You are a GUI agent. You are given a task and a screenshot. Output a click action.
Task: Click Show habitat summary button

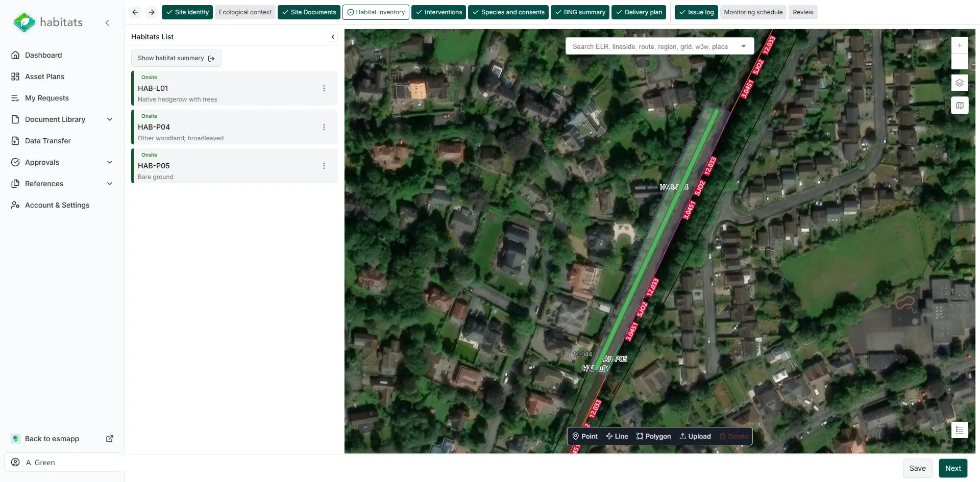tap(176, 58)
